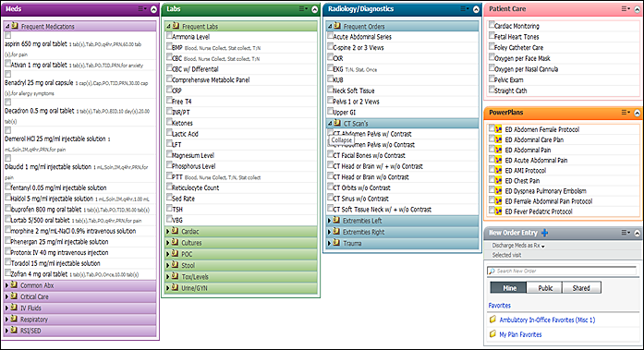The width and height of the screenshot is (644, 350).
Task: Switch to the Shared tab
Action: click(581, 287)
